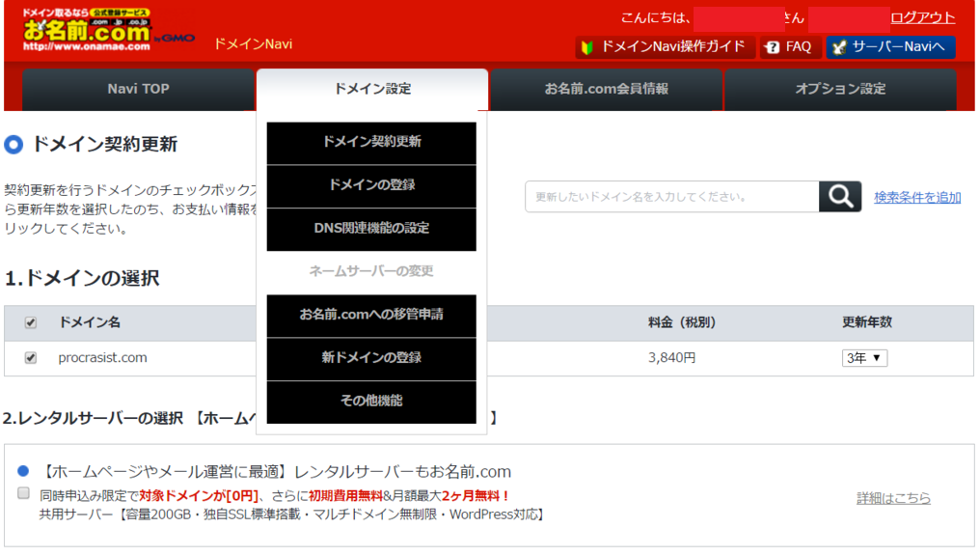Go to サーバーNaviへ button
Screen dimensions: 980x556
tap(890, 47)
